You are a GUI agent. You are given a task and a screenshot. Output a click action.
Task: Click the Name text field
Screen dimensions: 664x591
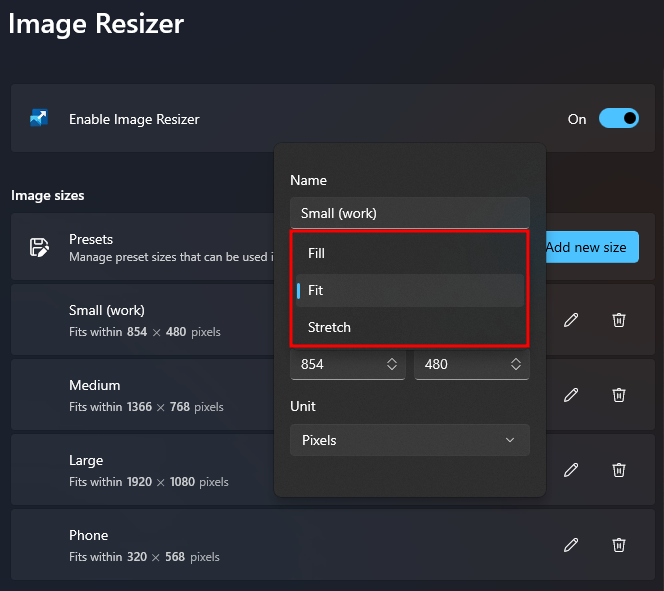(409, 213)
